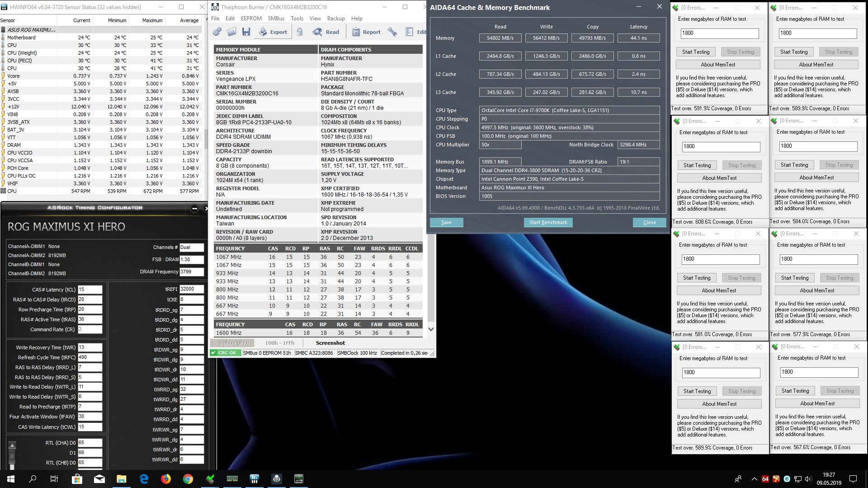Click the Average column header in HWiNFO64
Viewport: 868px width, 488px height.
[x=183, y=20]
